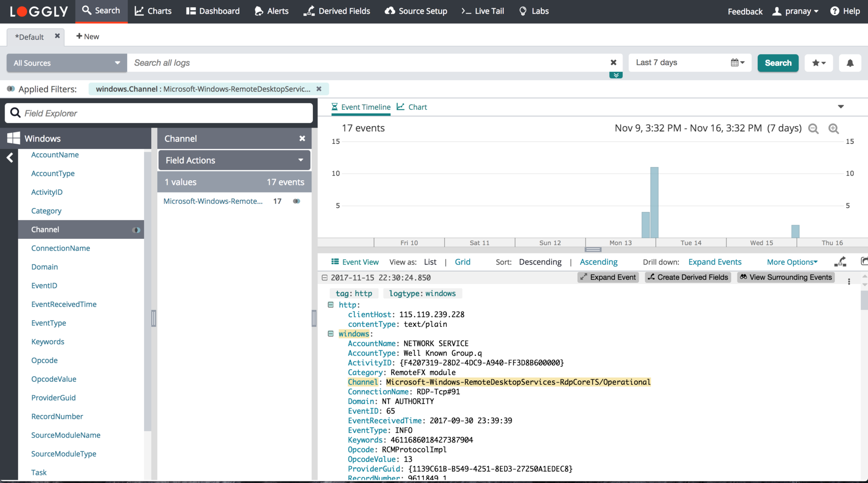Open the Labs menu
This screenshot has width=868, height=483.
(x=533, y=11)
